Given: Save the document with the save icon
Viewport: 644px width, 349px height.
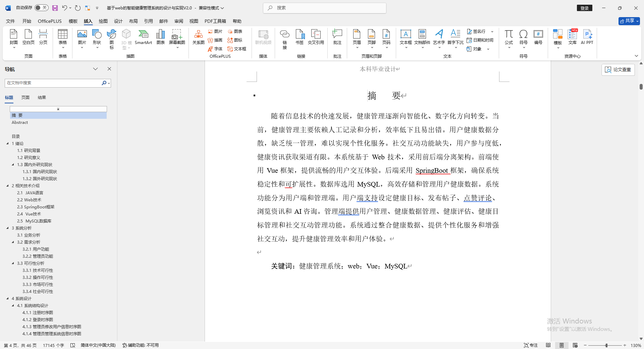Looking at the screenshot, I should click(55, 8).
